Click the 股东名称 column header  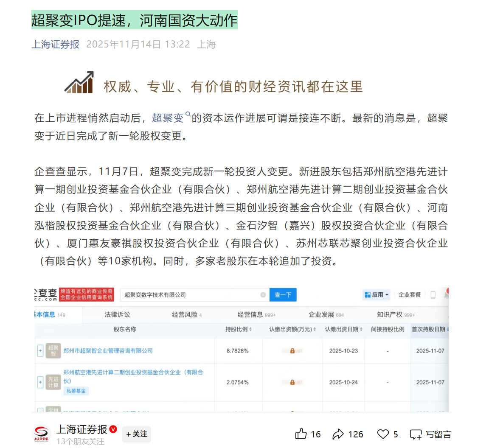(x=124, y=329)
